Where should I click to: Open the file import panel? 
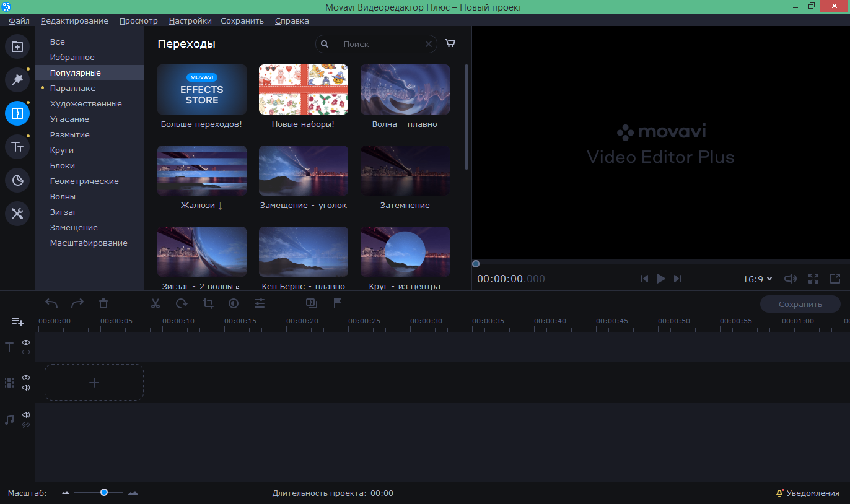click(x=17, y=46)
